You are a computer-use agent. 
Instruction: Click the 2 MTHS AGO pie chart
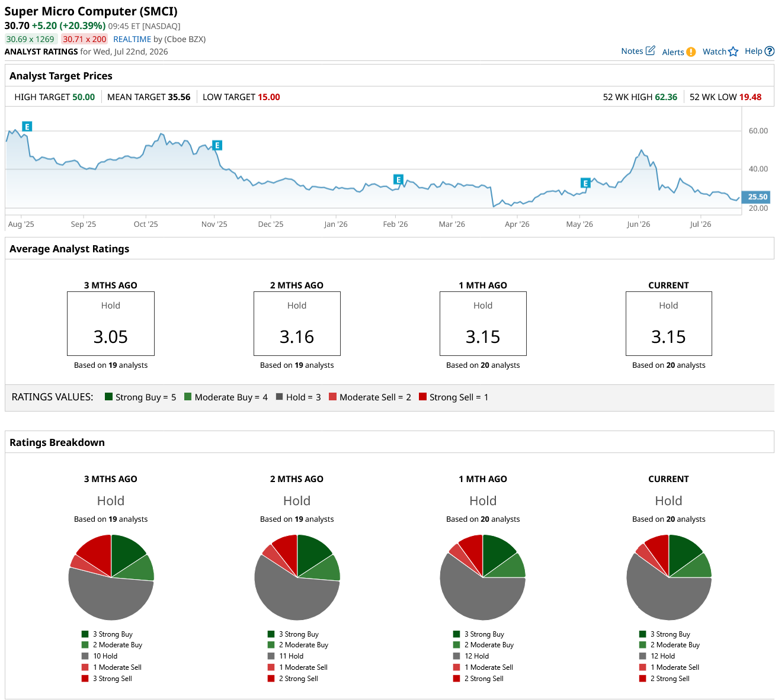(297, 577)
